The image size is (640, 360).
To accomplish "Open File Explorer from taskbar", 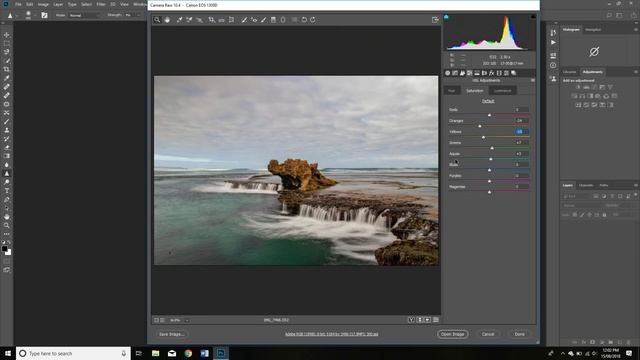I will [156, 353].
